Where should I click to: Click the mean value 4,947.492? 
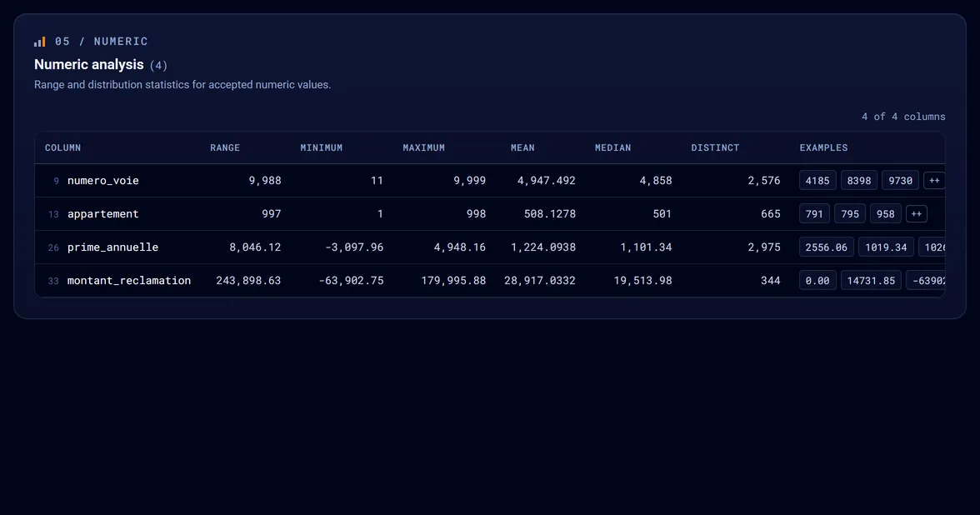click(x=547, y=181)
